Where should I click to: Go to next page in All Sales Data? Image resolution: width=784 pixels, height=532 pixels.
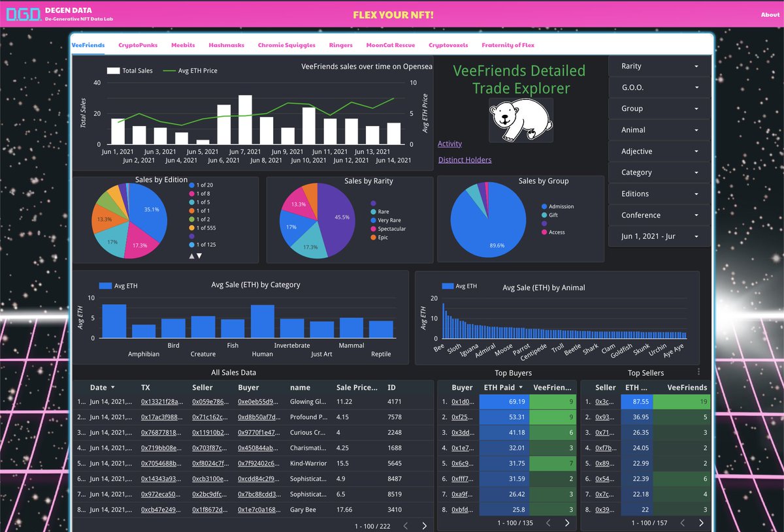[425, 525]
